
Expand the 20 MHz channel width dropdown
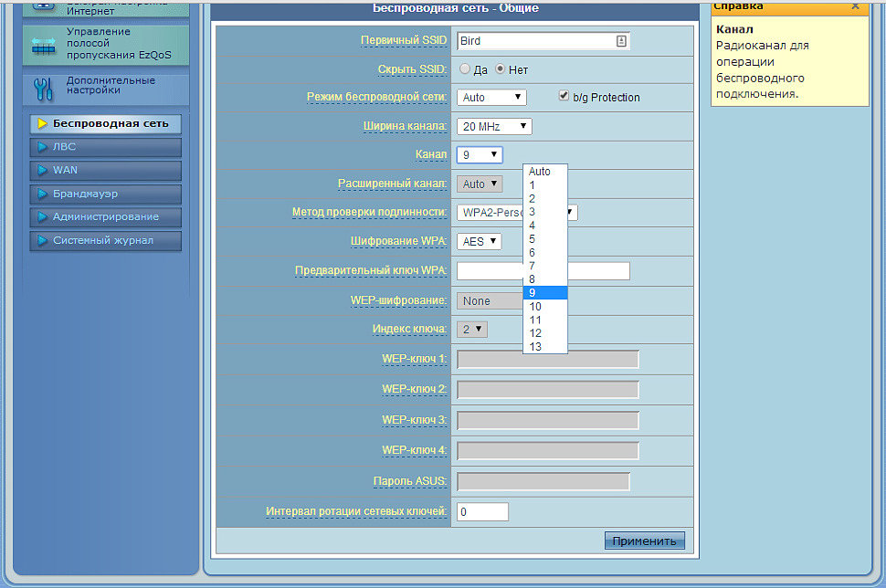(494, 126)
